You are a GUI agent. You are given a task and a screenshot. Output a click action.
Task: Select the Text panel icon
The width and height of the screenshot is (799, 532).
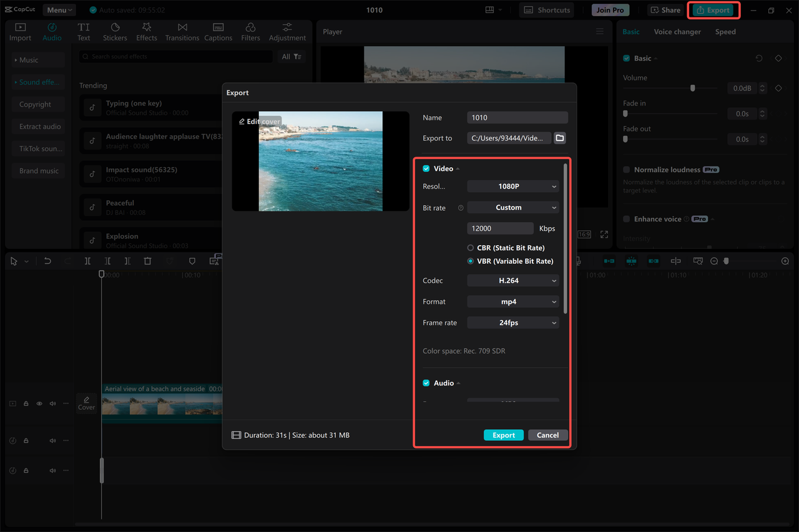click(84, 31)
